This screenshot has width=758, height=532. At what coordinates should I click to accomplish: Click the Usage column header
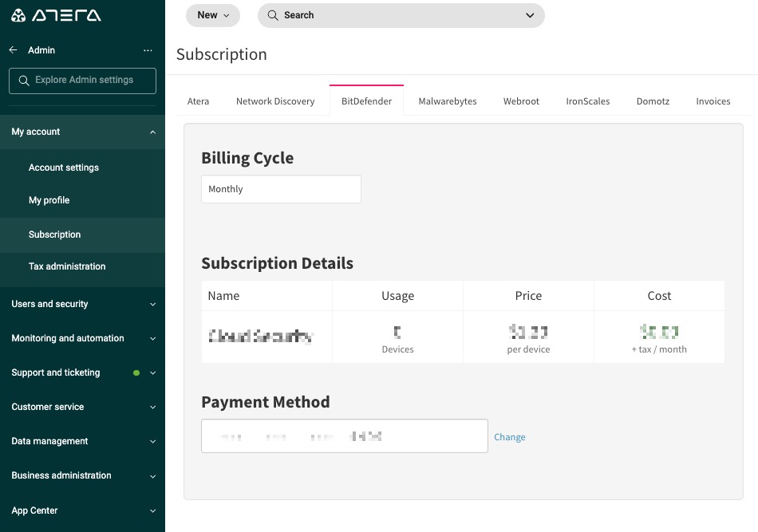click(x=398, y=296)
